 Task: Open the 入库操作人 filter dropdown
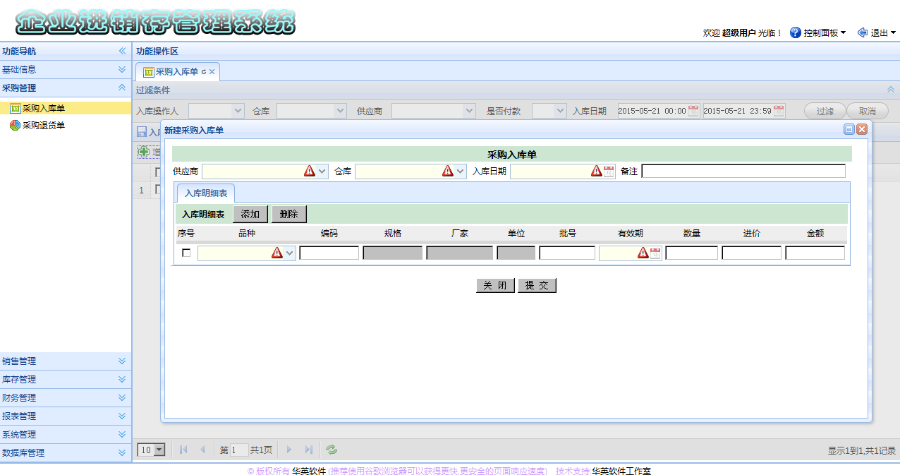(x=238, y=111)
